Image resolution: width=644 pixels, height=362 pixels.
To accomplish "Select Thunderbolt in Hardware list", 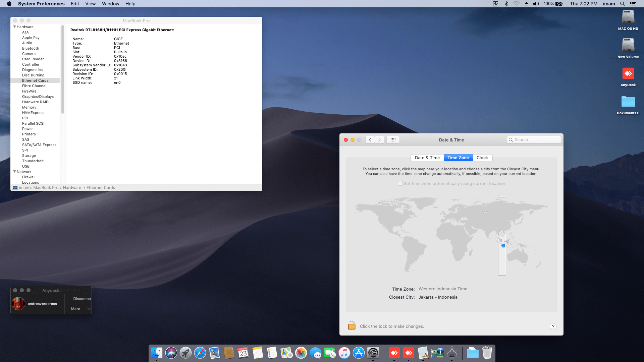I will pos(33,161).
